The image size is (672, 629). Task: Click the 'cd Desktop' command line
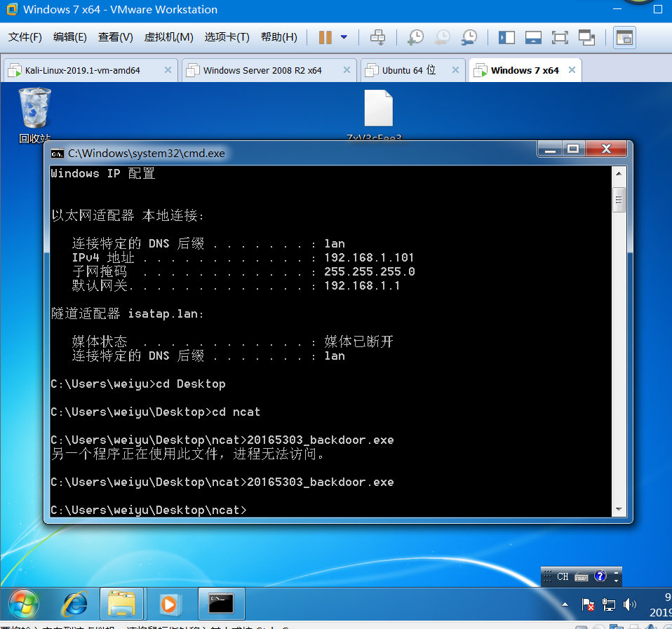tap(138, 384)
